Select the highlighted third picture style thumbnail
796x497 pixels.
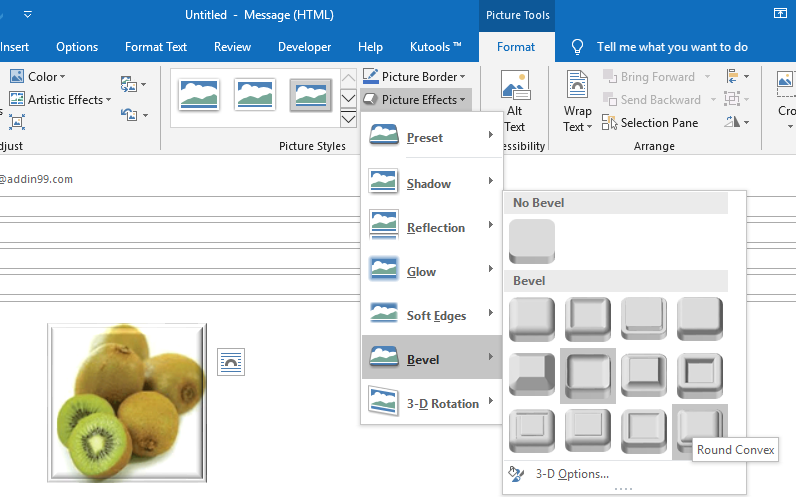point(311,94)
